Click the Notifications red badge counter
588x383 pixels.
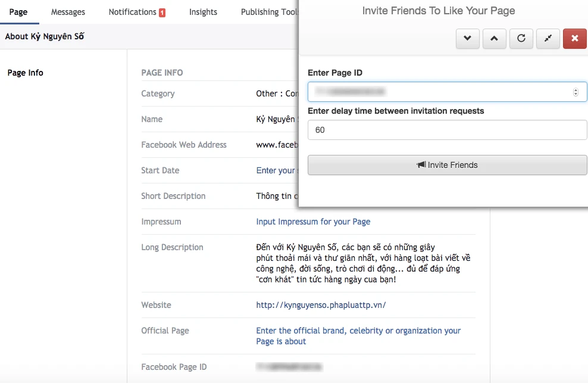coord(162,13)
